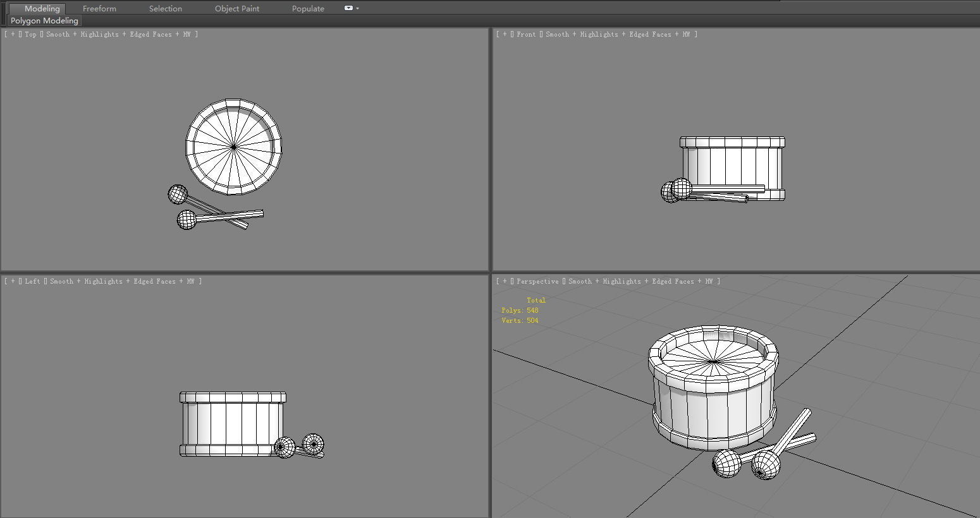The height and width of the screenshot is (518, 980).
Task: Click the Verts: 504 statistic
Action: tap(520, 321)
